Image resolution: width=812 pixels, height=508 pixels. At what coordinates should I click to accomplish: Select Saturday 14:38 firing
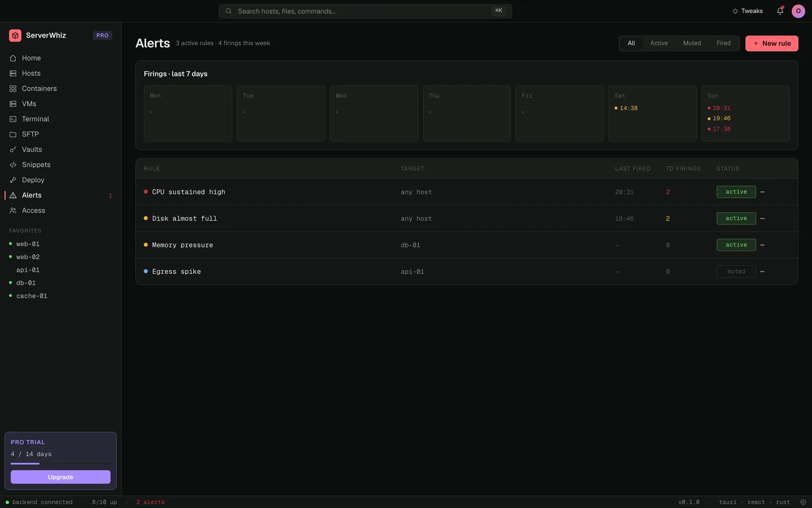tap(626, 108)
